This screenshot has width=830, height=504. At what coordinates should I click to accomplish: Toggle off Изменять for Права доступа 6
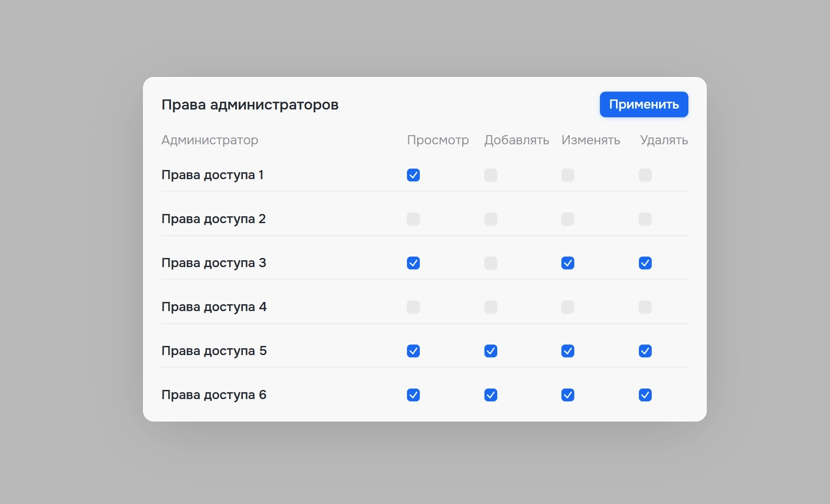tap(568, 395)
